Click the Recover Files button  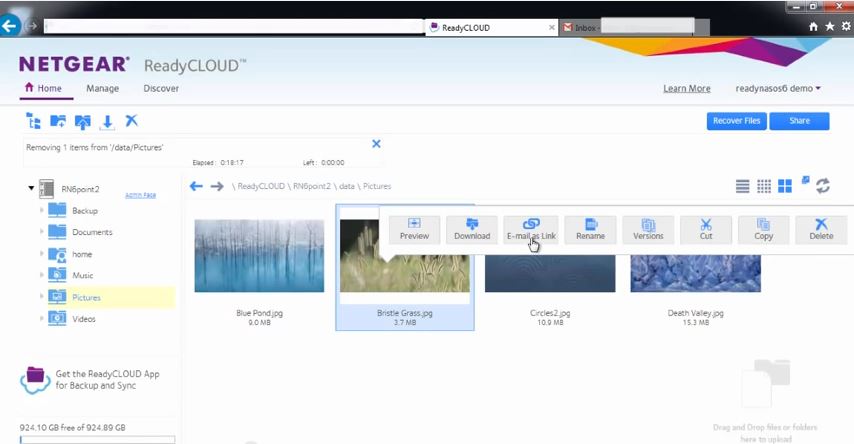[736, 121]
